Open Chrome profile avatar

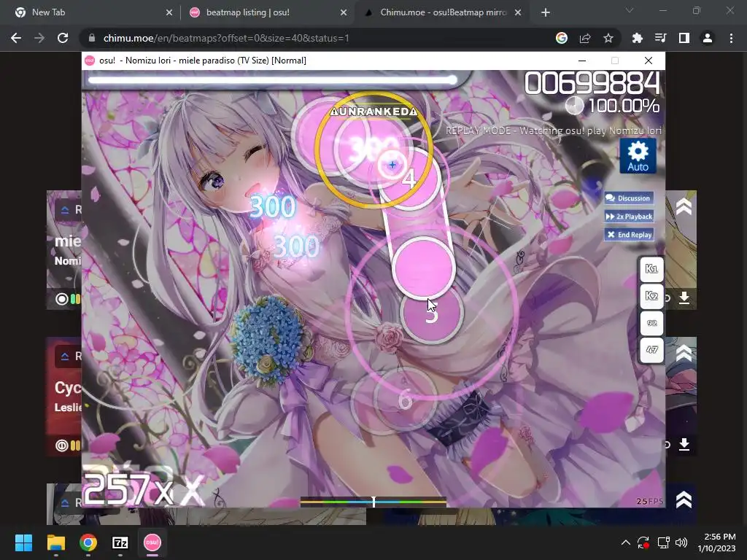pyautogui.click(x=708, y=38)
